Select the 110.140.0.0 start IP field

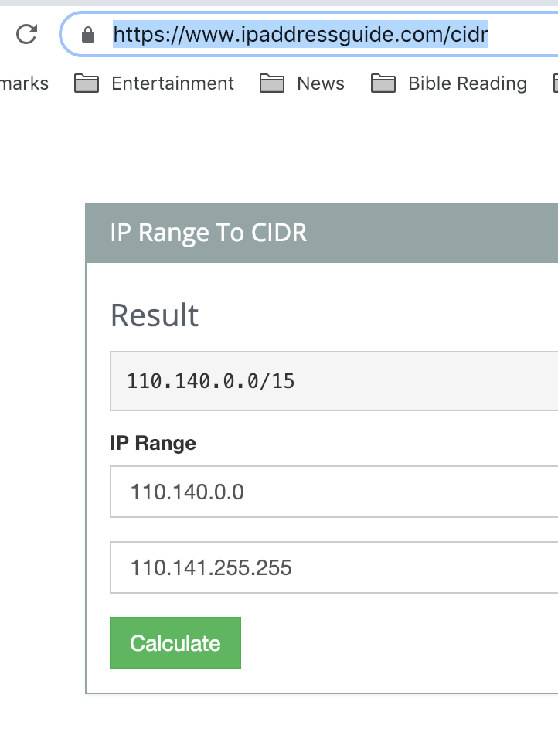click(334, 492)
